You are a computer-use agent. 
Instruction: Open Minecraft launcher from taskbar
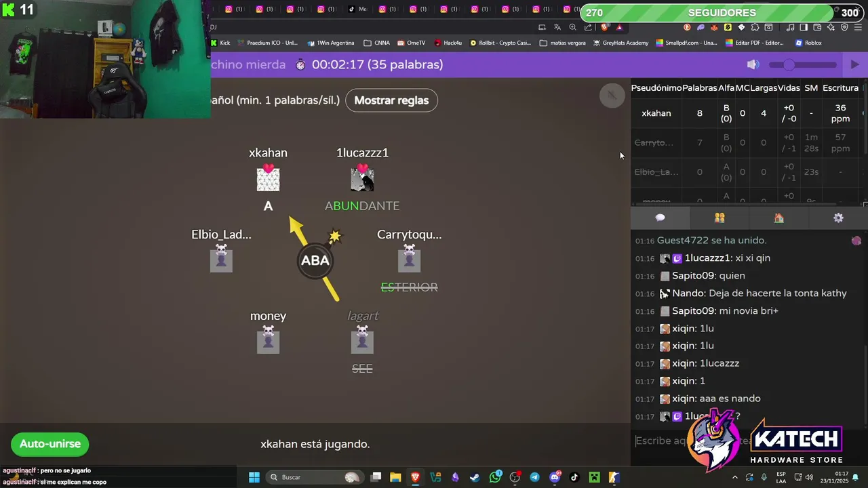click(594, 477)
